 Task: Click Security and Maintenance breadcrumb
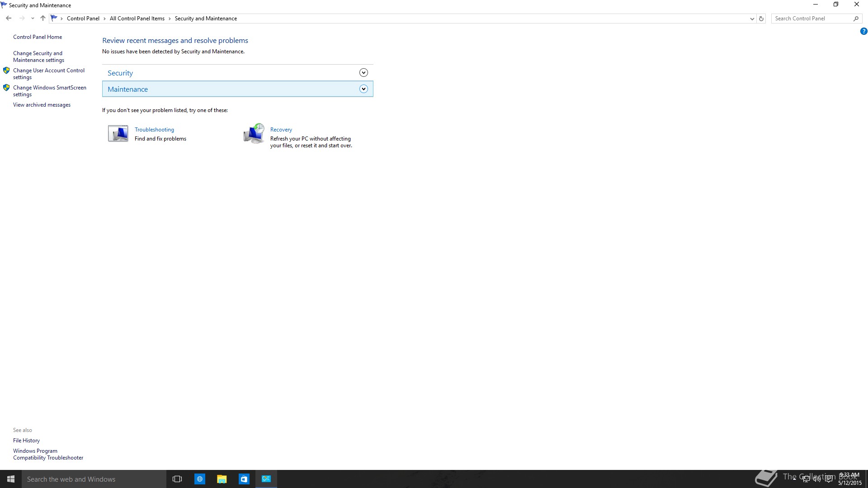(x=206, y=19)
